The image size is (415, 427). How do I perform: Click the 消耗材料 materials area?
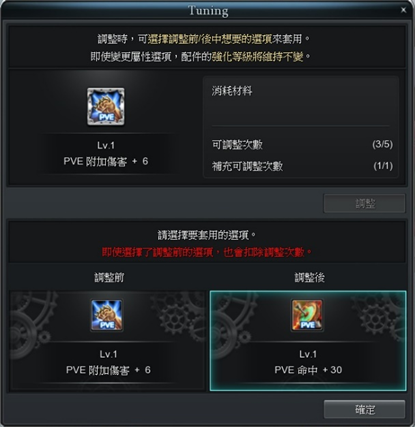(301, 101)
